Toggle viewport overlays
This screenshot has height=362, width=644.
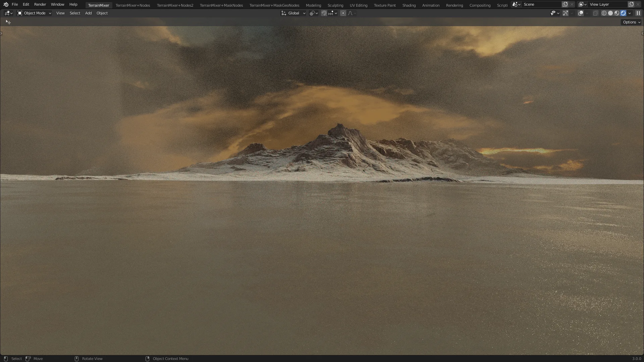581,13
